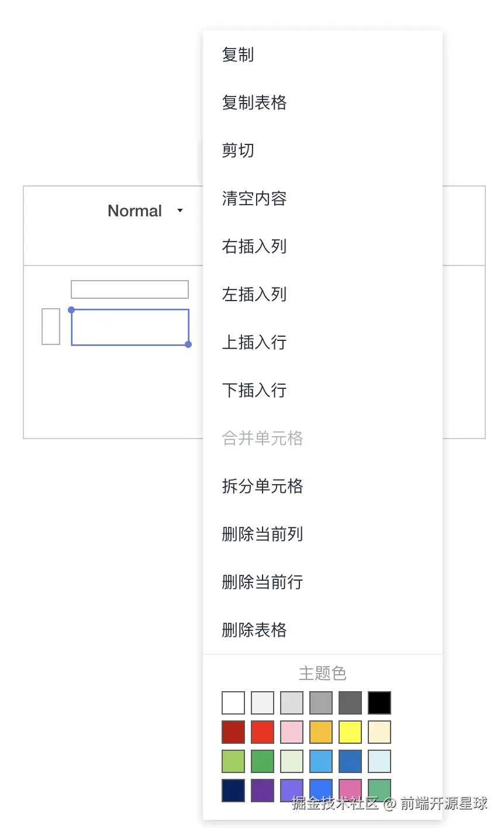The image size is (504, 828).
Task: Pick the black theme color swatch
Action: point(379,702)
